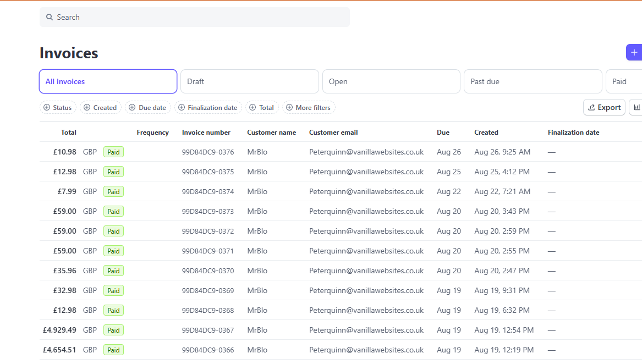Click the email Peterquinn@vanillawebsites.co.uk on the top row
The height and width of the screenshot is (364, 642).
[366, 151]
